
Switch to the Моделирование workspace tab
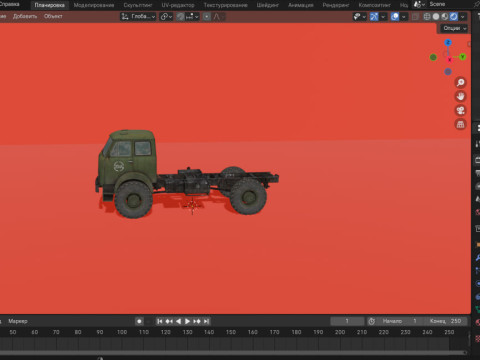(94, 5)
